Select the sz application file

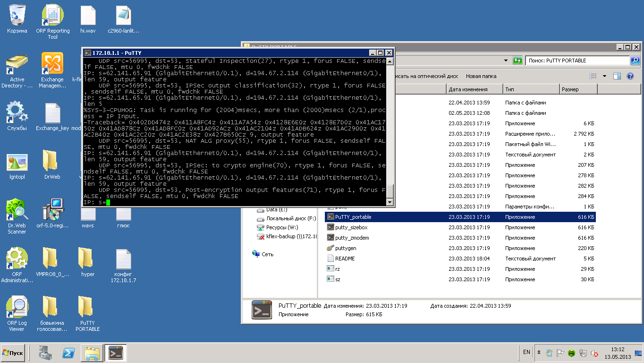pos(337,279)
